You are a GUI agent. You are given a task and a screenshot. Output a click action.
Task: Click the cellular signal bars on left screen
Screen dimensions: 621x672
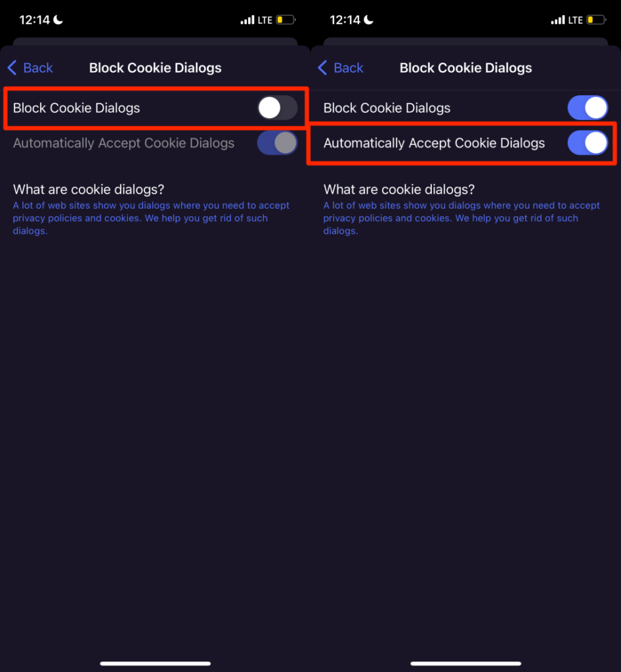click(249, 20)
